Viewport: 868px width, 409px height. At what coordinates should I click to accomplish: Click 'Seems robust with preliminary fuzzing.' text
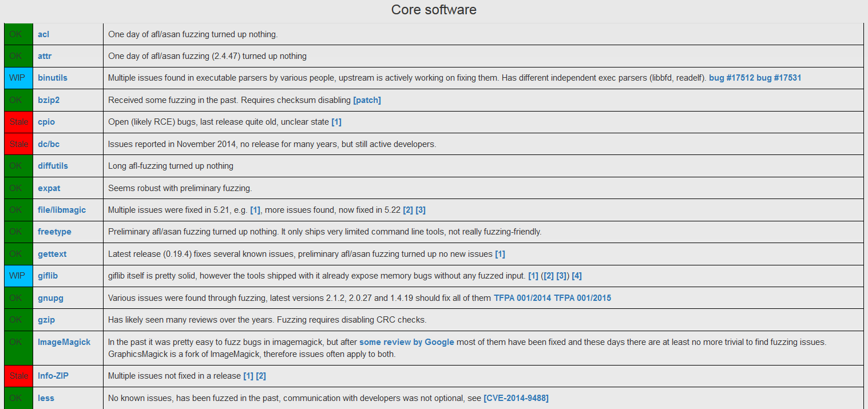tap(180, 188)
